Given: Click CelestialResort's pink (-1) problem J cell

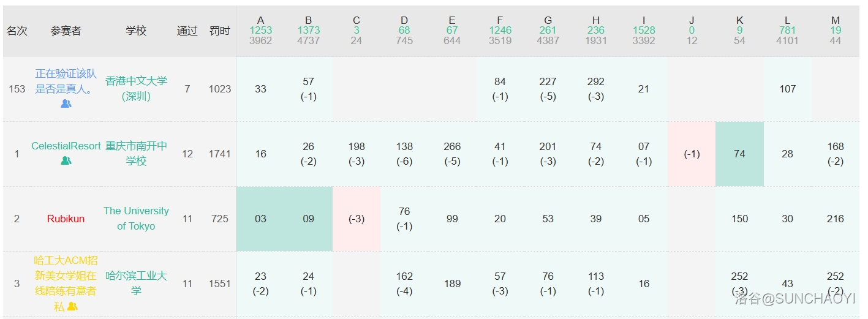Looking at the screenshot, I should point(692,154).
